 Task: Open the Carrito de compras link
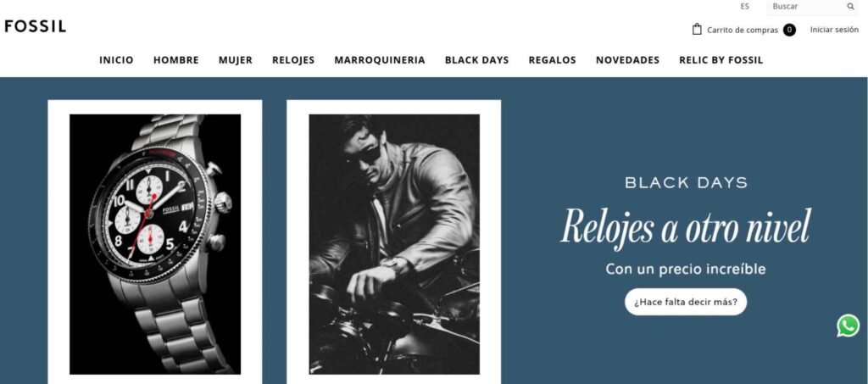[743, 31]
